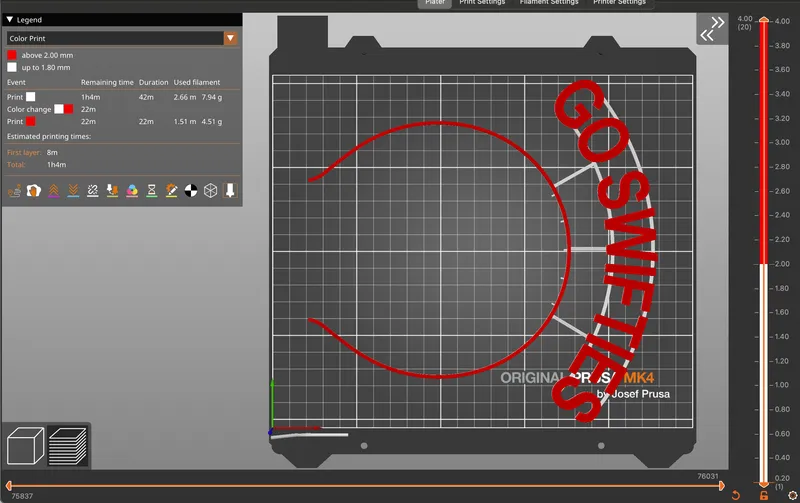Click the dropdown arrow next to Color Print
800x503 pixels.
coord(231,38)
